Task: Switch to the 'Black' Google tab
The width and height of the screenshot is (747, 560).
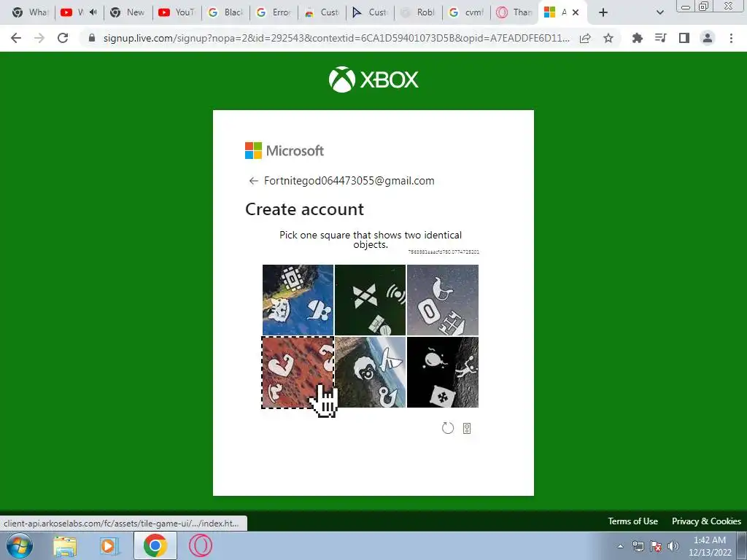Action: [x=226, y=12]
